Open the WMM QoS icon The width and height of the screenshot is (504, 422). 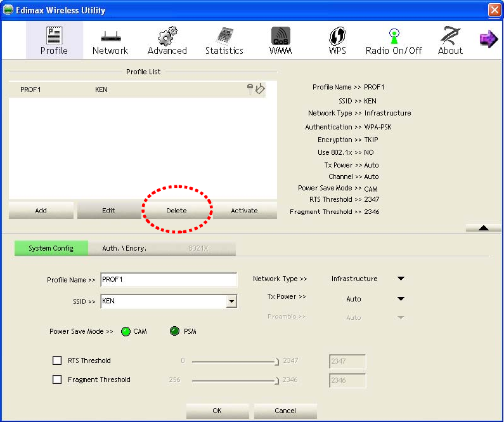(281, 36)
